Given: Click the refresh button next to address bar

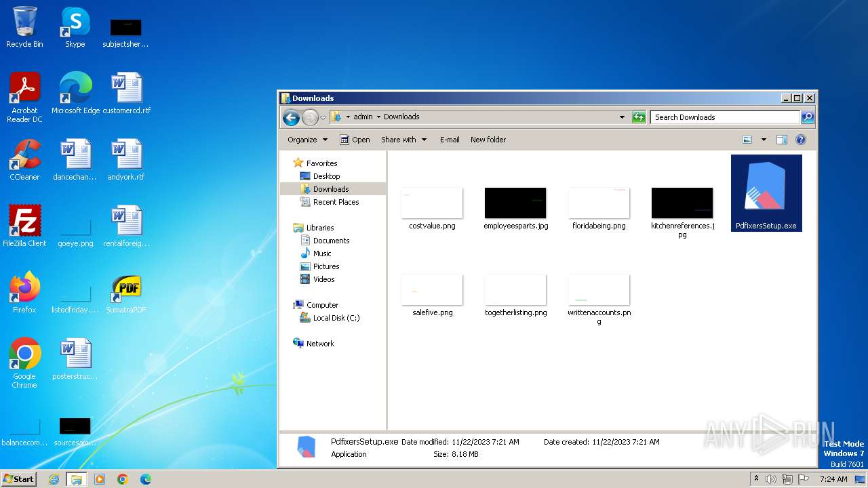Looking at the screenshot, I should click(639, 117).
